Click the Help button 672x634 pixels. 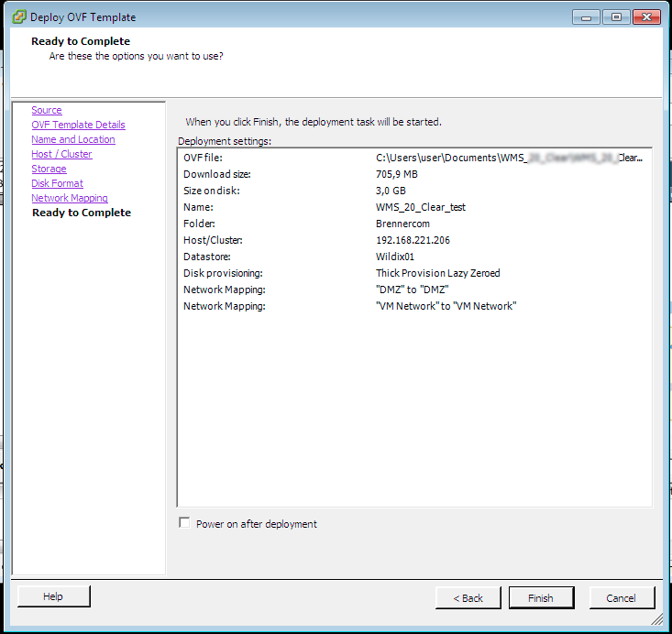point(53,596)
